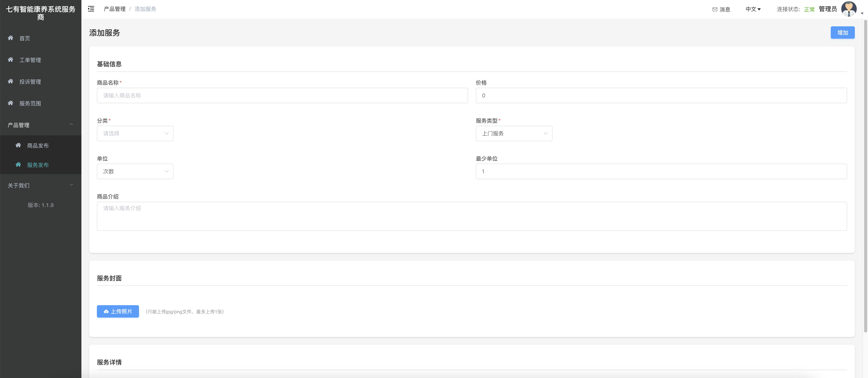Focus the 商品名称 input field
Image resolution: width=868 pixels, height=378 pixels.
point(282,96)
